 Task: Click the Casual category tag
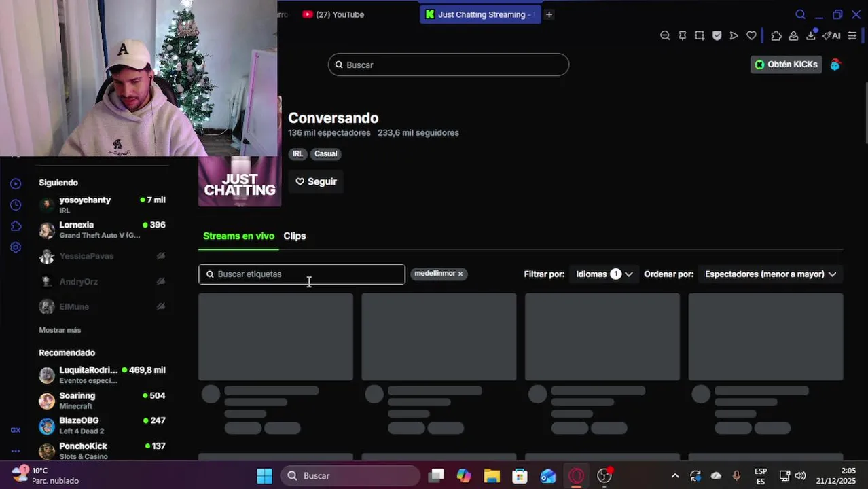click(325, 153)
